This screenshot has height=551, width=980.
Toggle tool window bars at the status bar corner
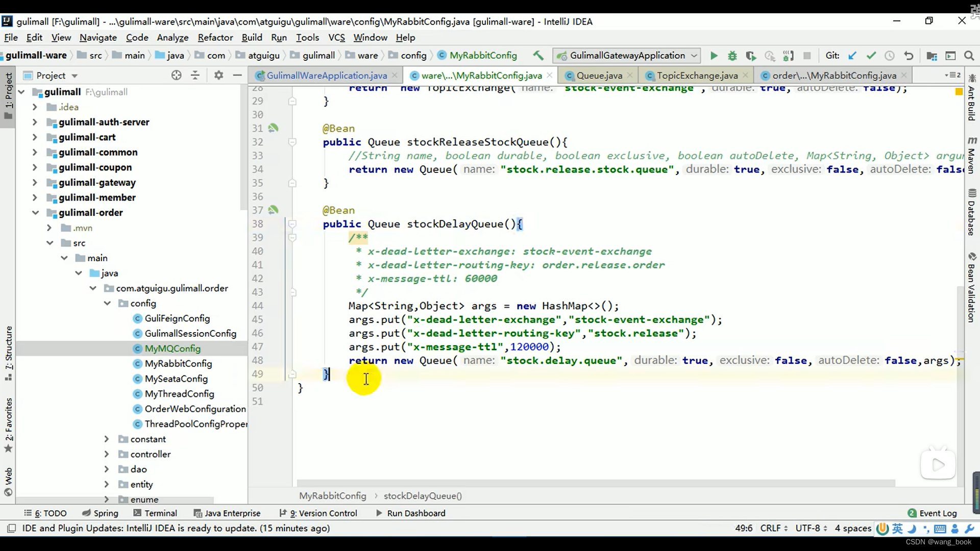point(11,528)
